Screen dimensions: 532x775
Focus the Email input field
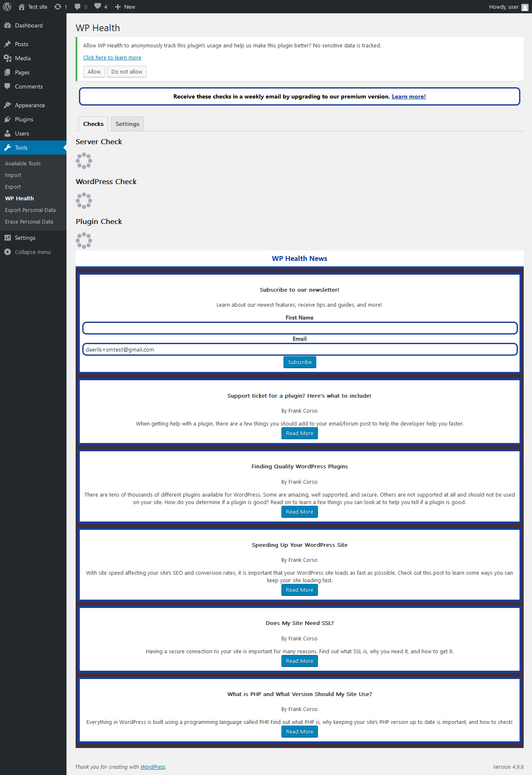click(300, 349)
